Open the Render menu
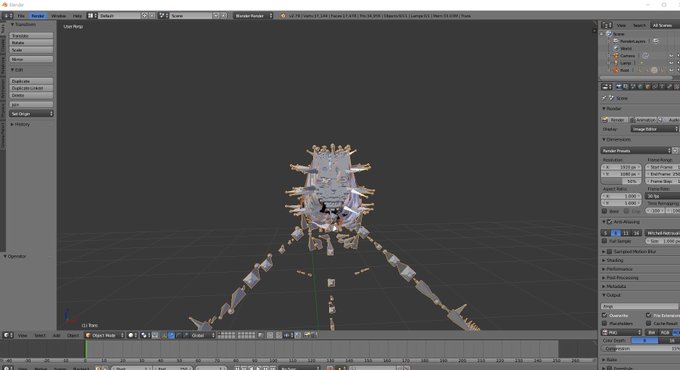 point(38,16)
